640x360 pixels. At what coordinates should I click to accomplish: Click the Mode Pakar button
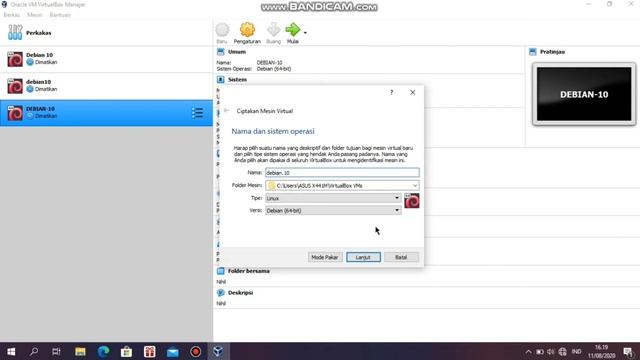pyautogui.click(x=324, y=257)
